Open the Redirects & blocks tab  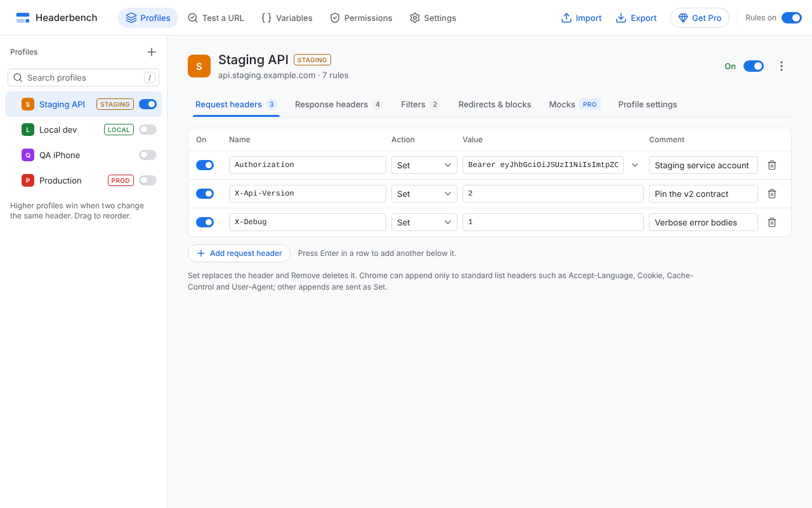495,104
